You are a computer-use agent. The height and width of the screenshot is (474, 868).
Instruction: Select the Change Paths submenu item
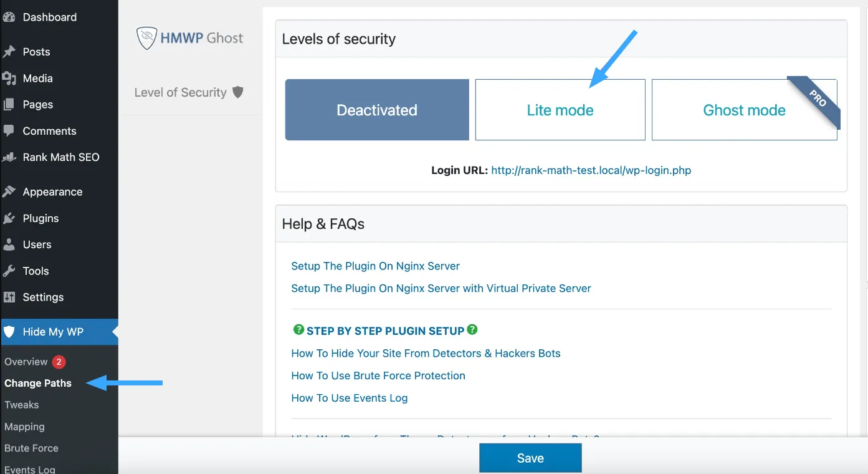38,383
